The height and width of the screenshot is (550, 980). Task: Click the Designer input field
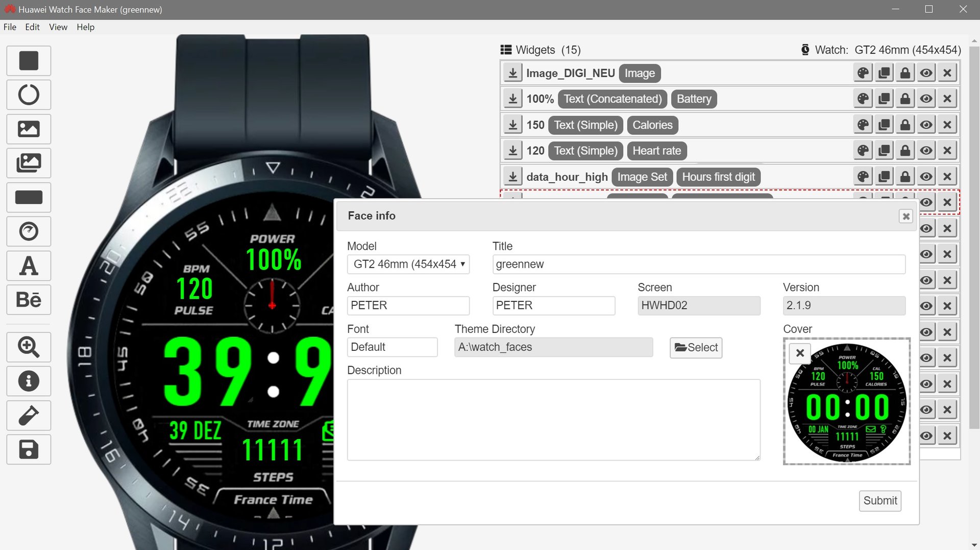[554, 305]
